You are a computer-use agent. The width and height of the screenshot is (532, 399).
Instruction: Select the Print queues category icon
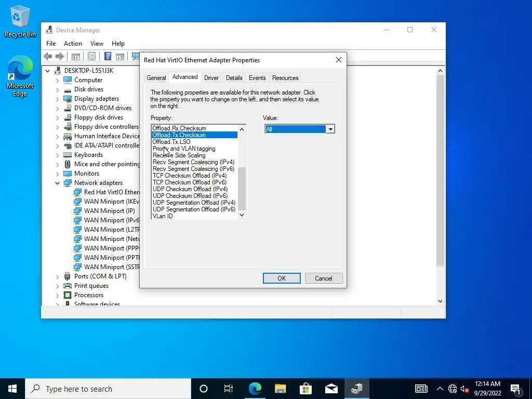68,286
